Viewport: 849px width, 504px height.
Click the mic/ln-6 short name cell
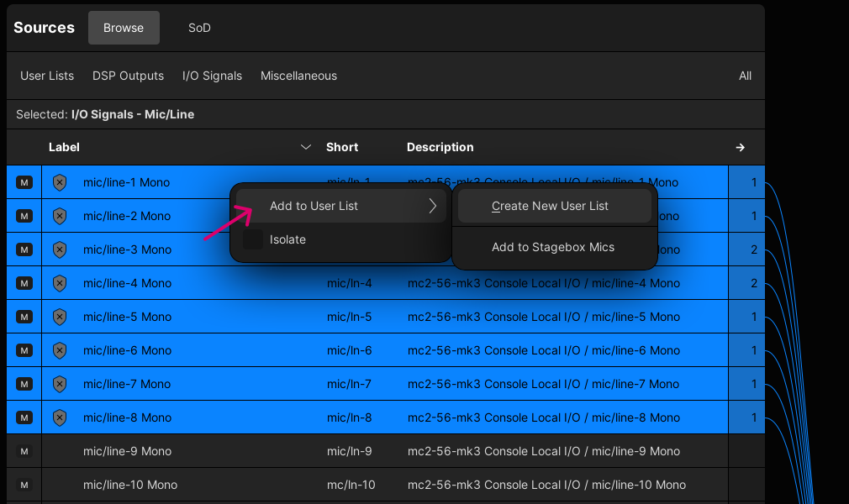349,350
